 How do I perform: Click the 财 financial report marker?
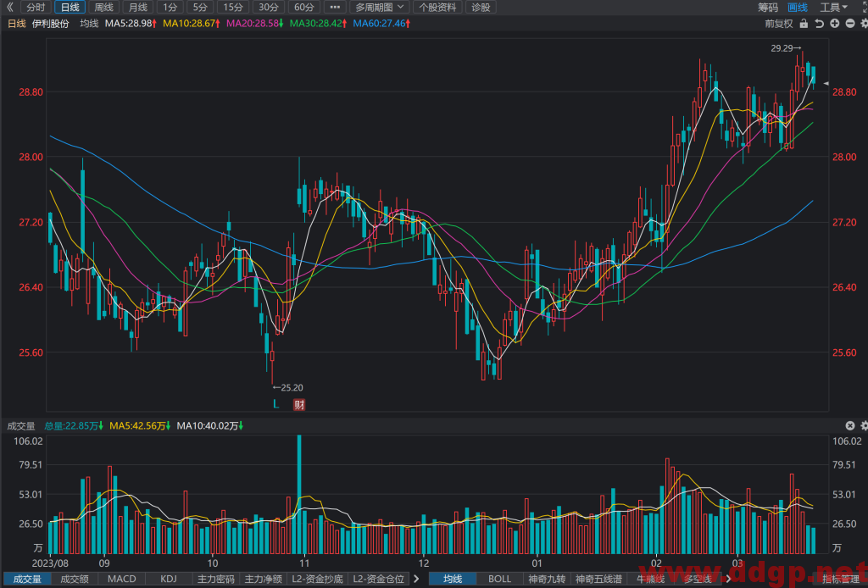(299, 404)
